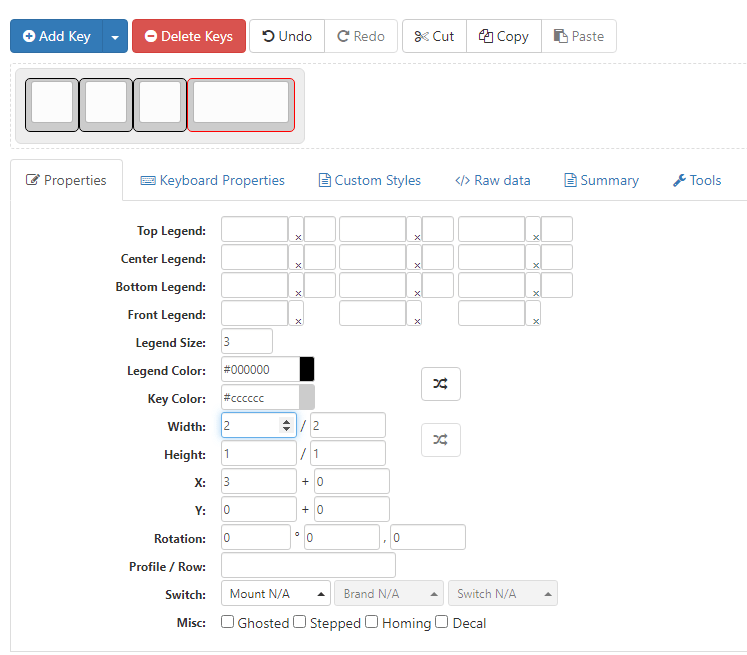Image resolution: width=747 pixels, height=655 pixels.
Task: Click the first Front Legend text field
Action: click(x=254, y=313)
